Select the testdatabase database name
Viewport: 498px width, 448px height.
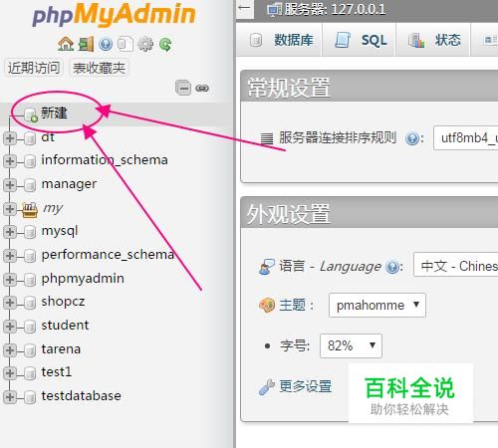[82, 395]
